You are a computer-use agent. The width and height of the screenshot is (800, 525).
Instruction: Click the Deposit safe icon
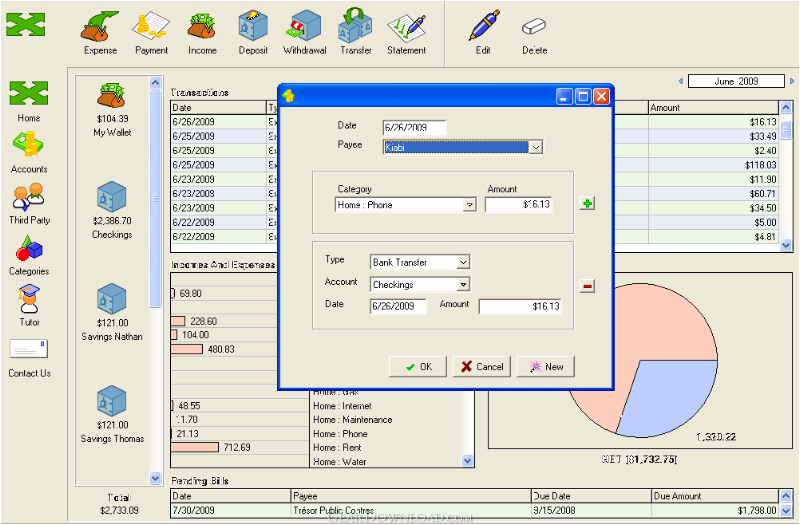tap(253, 28)
